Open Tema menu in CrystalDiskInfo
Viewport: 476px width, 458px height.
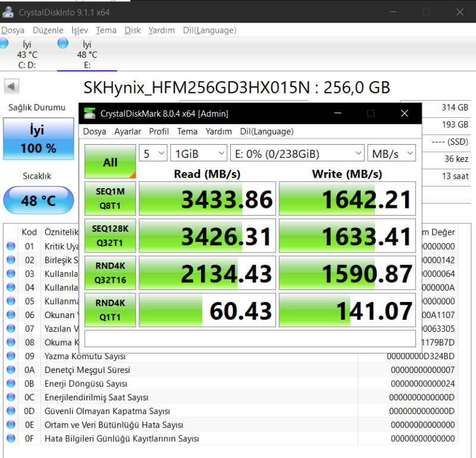pyautogui.click(x=107, y=30)
